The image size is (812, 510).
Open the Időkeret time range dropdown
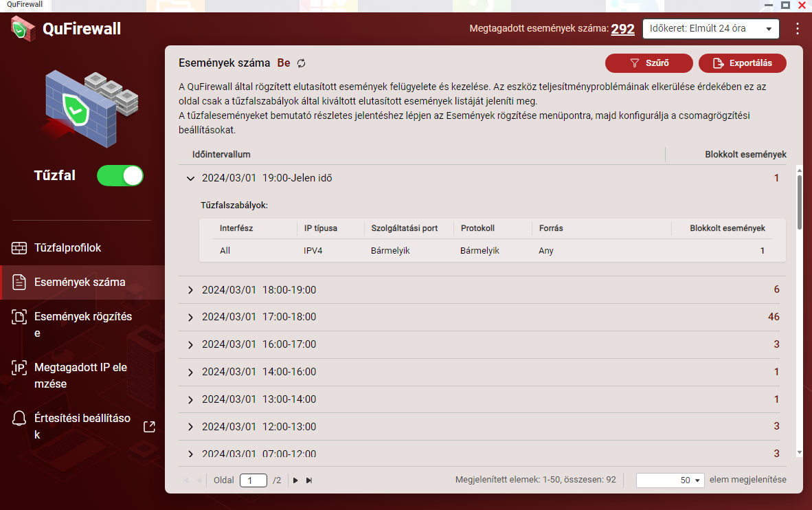pyautogui.click(x=710, y=28)
